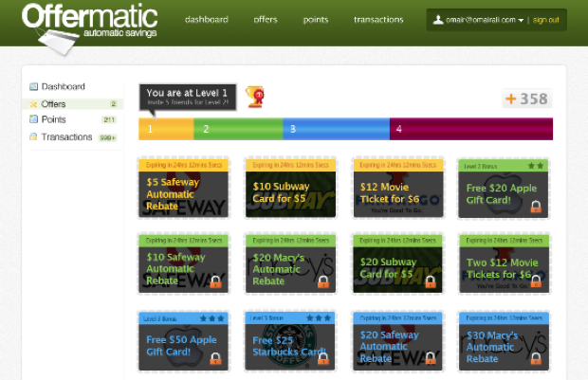Image resolution: width=588 pixels, height=380 pixels.
Task: Click the +358 points counter
Action: click(526, 99)
